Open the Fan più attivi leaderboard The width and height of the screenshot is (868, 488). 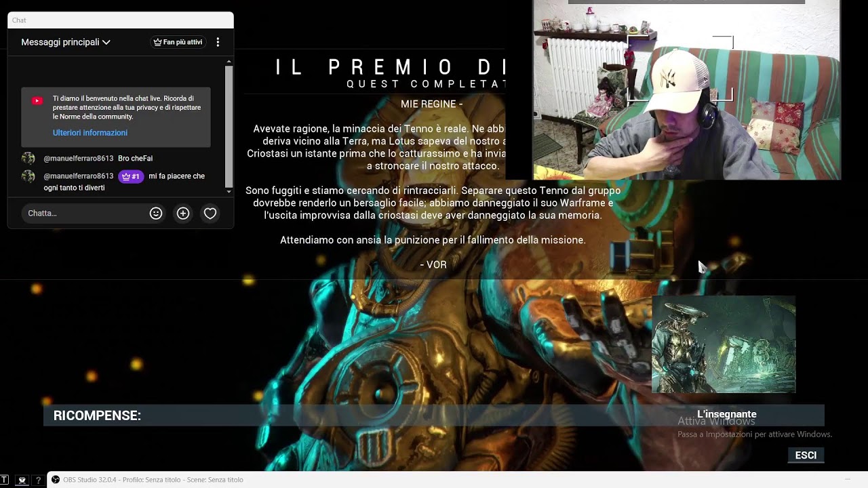click(x=178, y=42)
